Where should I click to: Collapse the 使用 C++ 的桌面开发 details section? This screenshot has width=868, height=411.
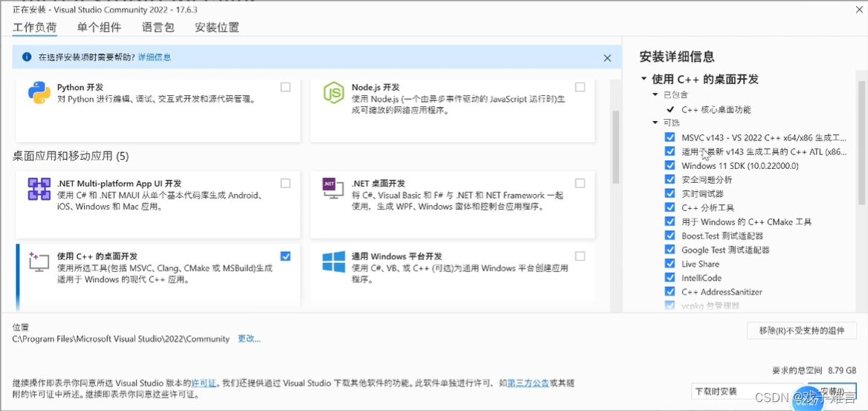[x=644, y=79]
